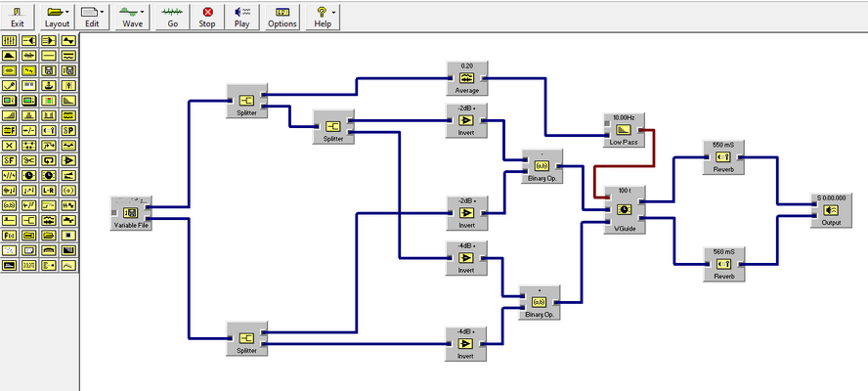Select the multiply X module icon
The width and height of the screenshot is (868, 391).
point(9,146)
